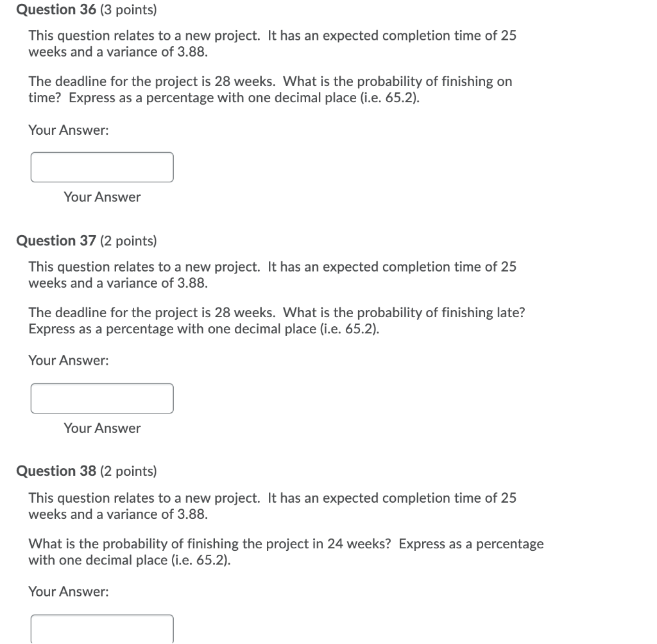
Task: Click the 'Your Answer' caption below Question 36 box
Action: 101,197
